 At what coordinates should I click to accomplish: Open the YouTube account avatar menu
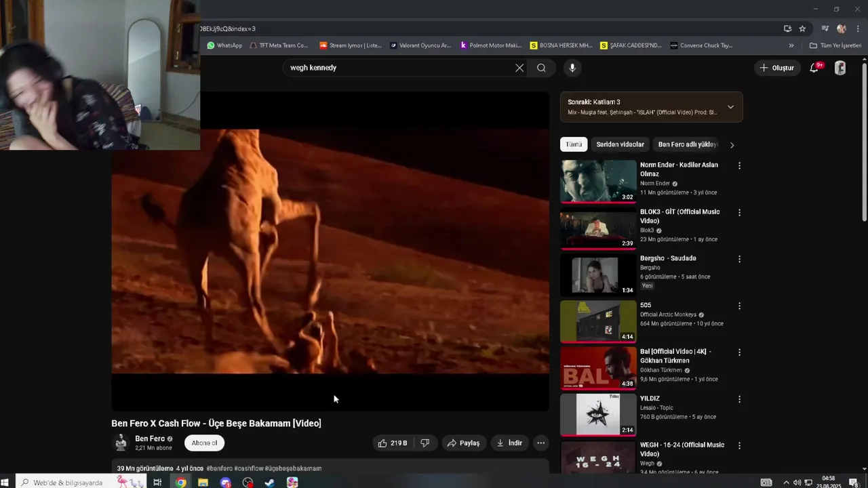(x=840, y=68)
